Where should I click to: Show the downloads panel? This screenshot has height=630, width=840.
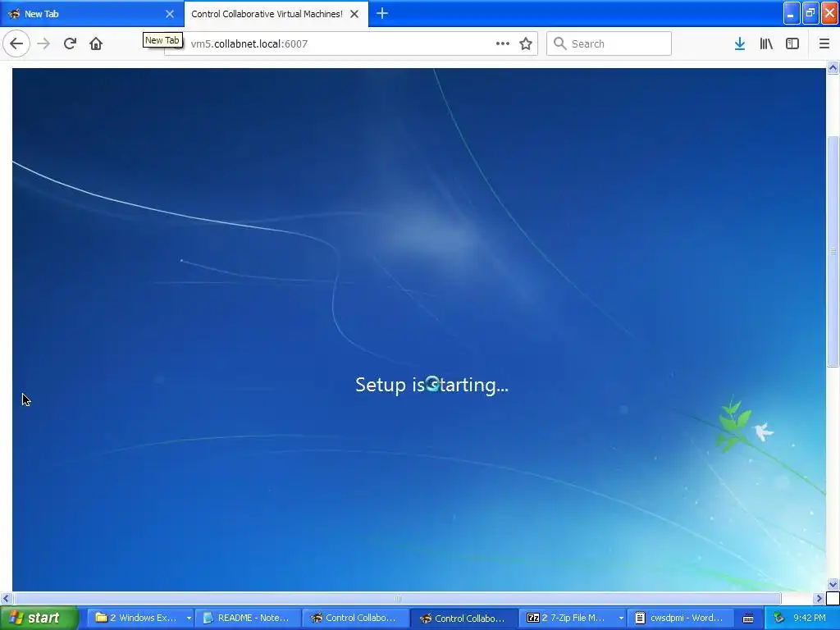click(740, 43)
